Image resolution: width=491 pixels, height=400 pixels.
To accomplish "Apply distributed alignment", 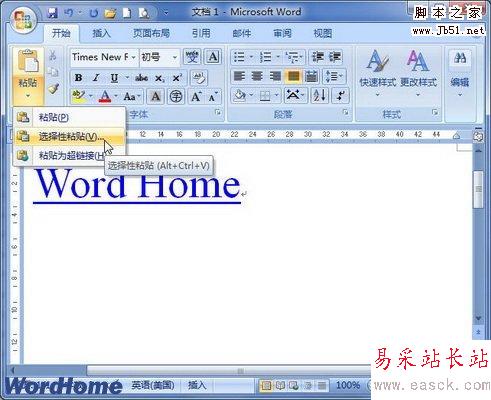I will click(x=311, y=77).
